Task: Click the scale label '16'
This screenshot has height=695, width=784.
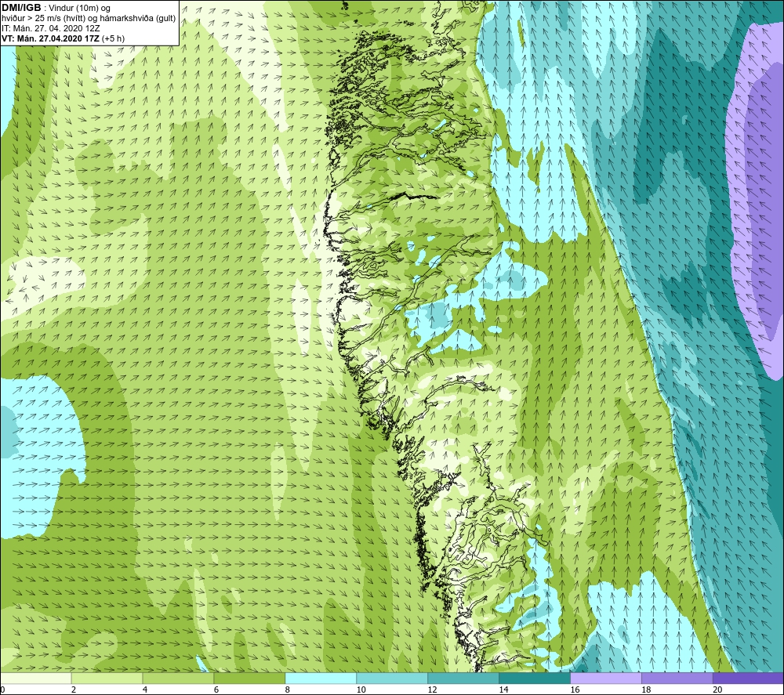Action: [575, 690]
